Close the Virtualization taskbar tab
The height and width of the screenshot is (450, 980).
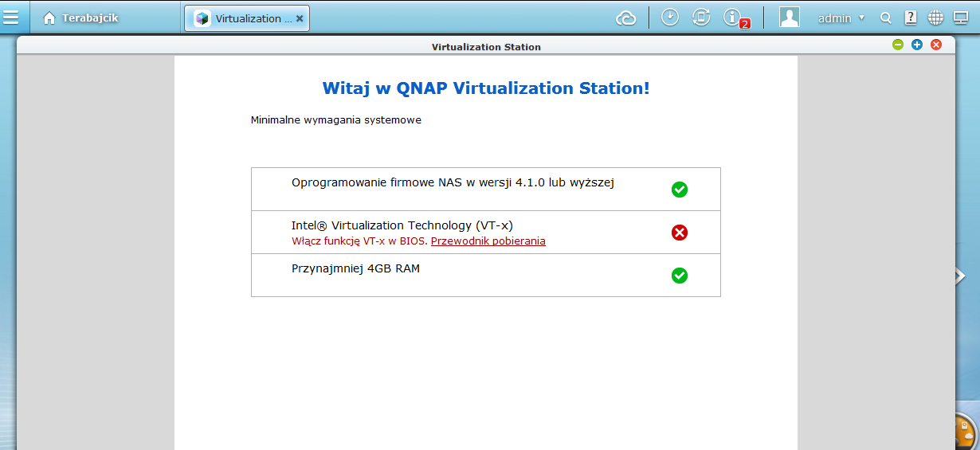point(300,18)
